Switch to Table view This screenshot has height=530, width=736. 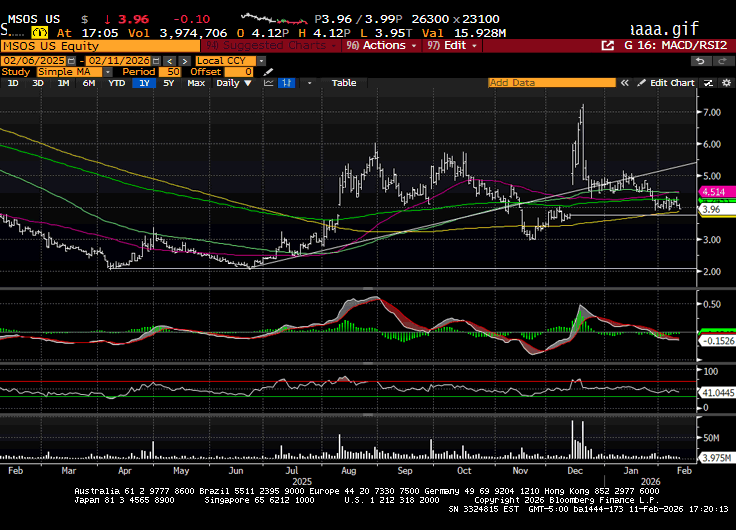[x=344, y=83]
